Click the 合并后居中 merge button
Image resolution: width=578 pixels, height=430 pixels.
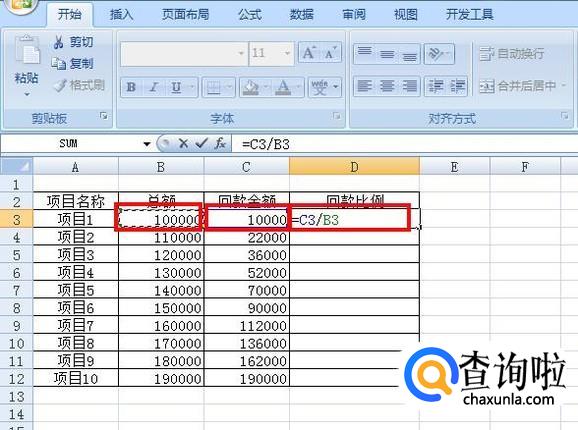coord(518,86)
